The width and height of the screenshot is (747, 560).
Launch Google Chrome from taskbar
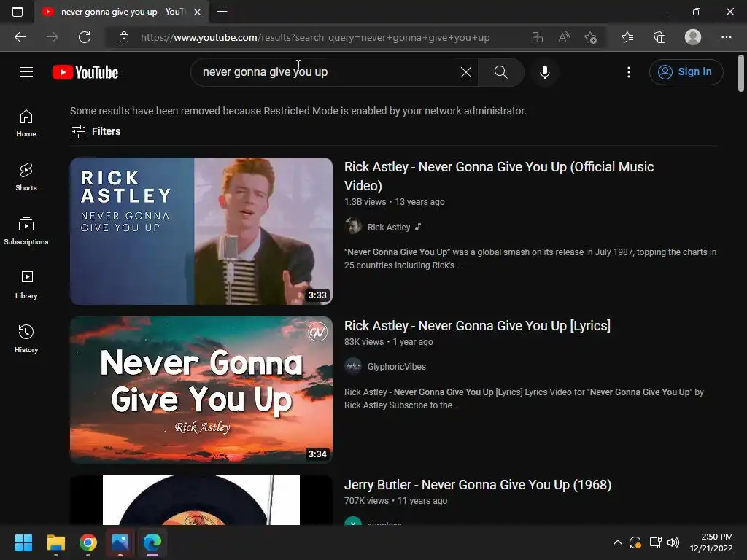point(88,542)
